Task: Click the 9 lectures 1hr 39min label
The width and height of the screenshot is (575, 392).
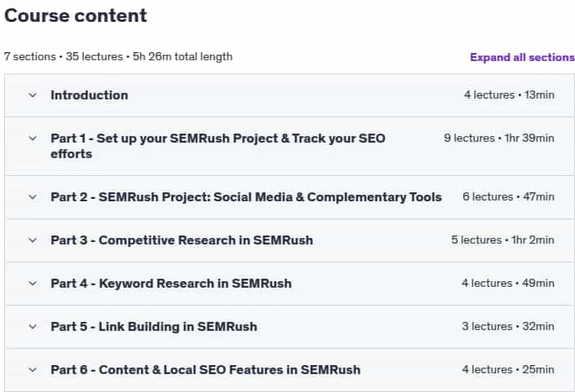Action: point(499,138)
